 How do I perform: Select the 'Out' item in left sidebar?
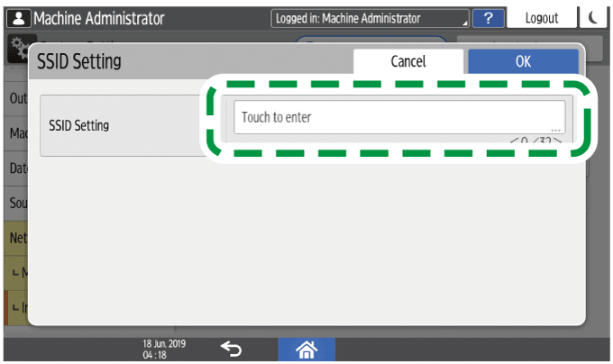click(x=16, y=98)
